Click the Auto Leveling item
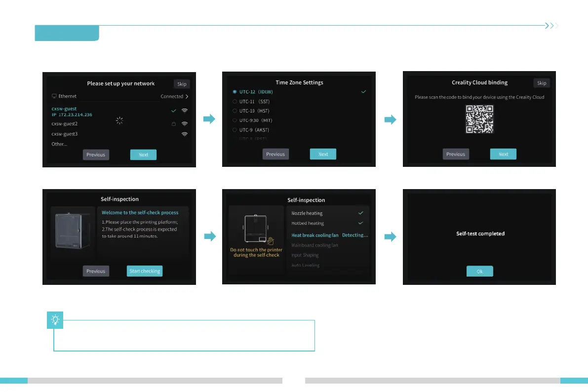588x392 pixels. [306, 265]
